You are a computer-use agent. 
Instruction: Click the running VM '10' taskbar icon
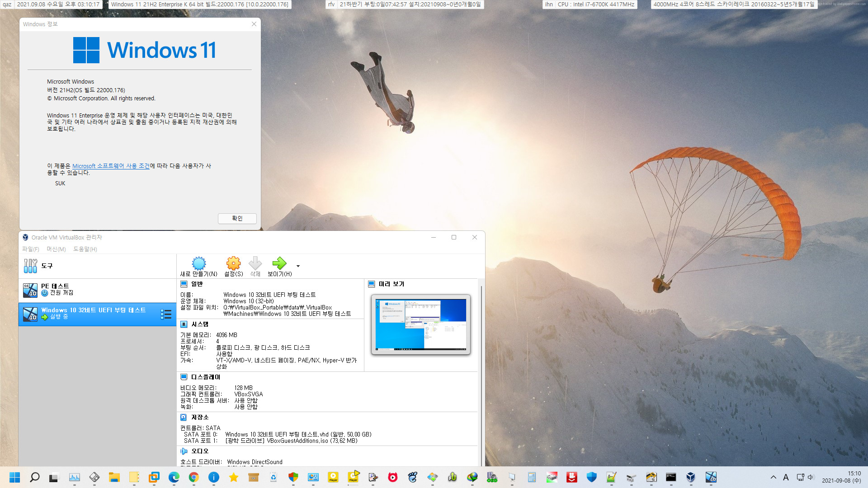[711, 477]
